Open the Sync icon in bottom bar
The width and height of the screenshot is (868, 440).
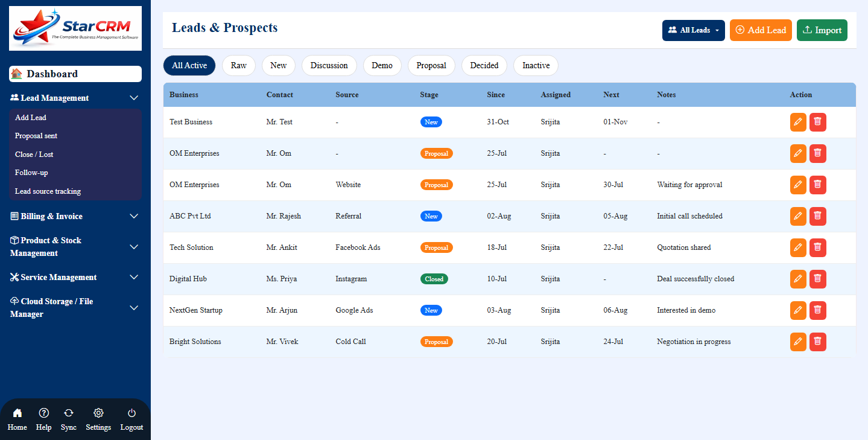pos(68,418)
